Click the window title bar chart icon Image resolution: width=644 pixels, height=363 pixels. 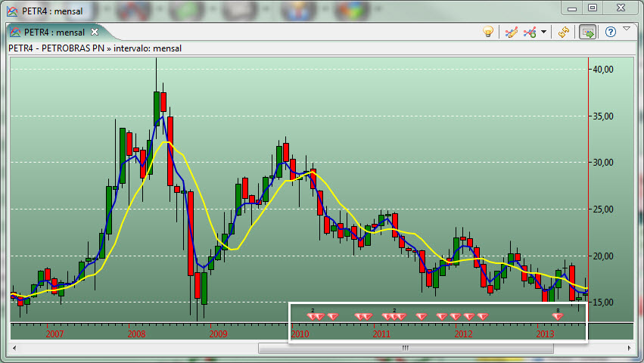click(12, 11)
